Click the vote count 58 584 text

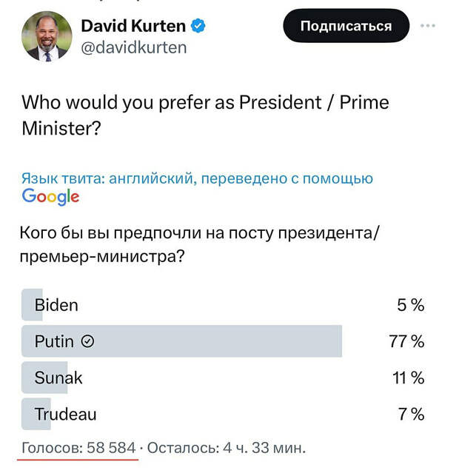(x=111, y=448)
